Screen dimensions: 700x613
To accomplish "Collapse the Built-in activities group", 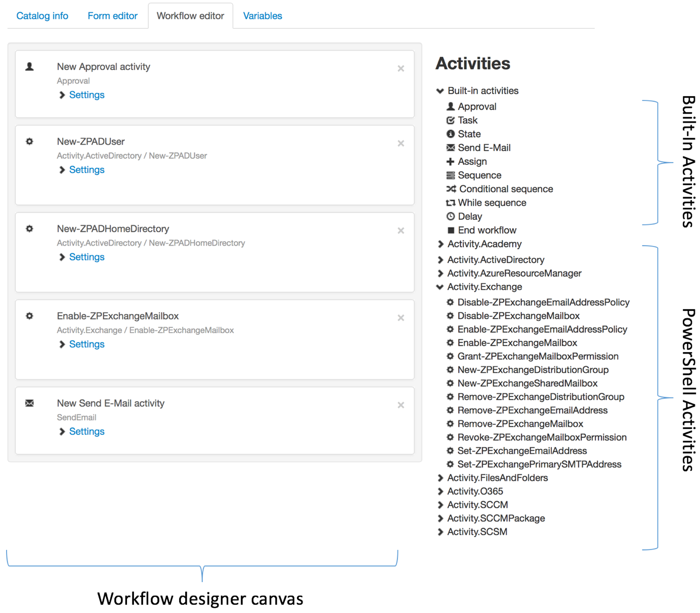I will coord(440,91).
